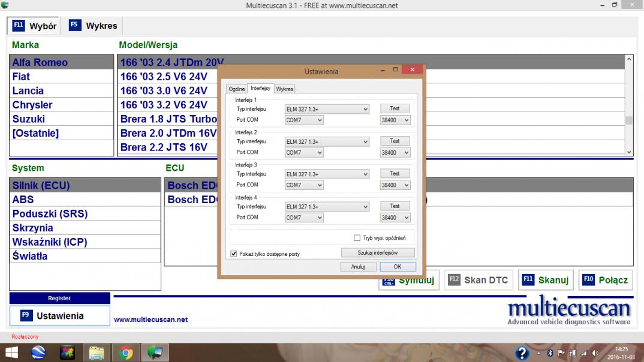644x362 pixels.
Task: Click Skanuj F11 button
Action: pyautogui.click(x=546, y=280)
